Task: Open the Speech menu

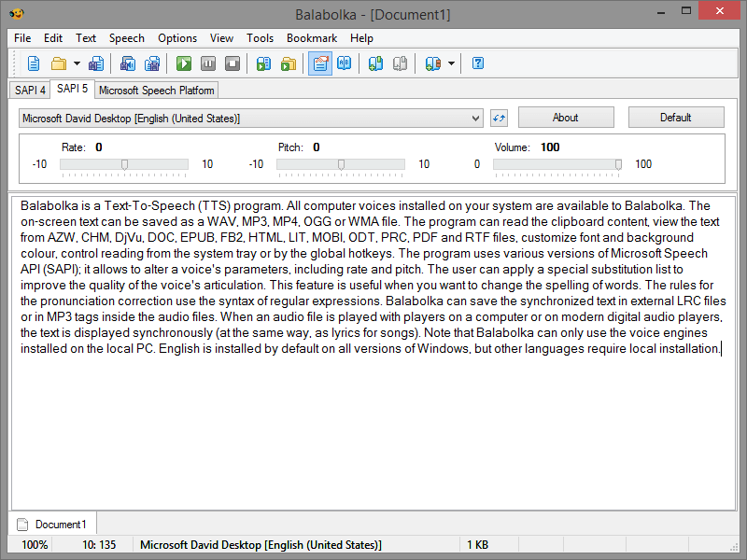Action: click(x=126, y=38)
